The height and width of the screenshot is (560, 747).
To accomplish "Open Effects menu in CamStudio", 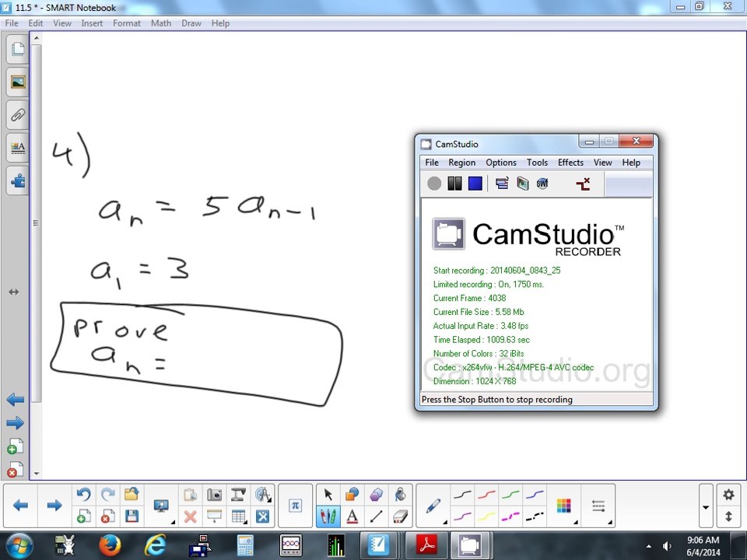I will [x=570, y=163].
